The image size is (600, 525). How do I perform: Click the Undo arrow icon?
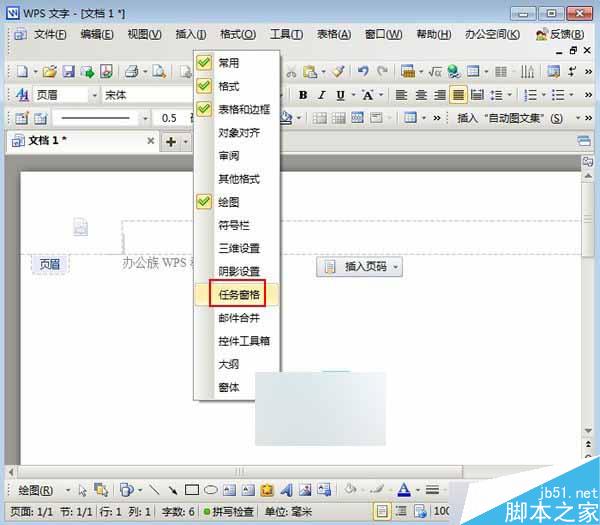[x=363, y=71]
